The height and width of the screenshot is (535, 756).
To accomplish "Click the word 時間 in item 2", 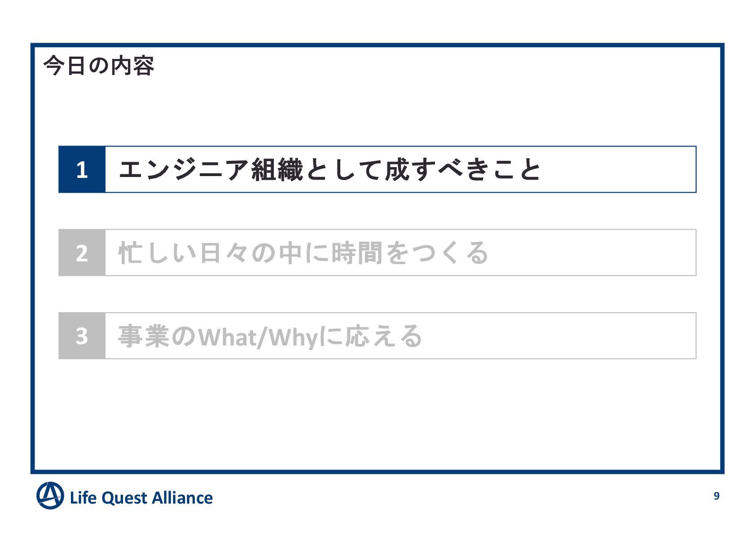I will [x=356, y=253].
